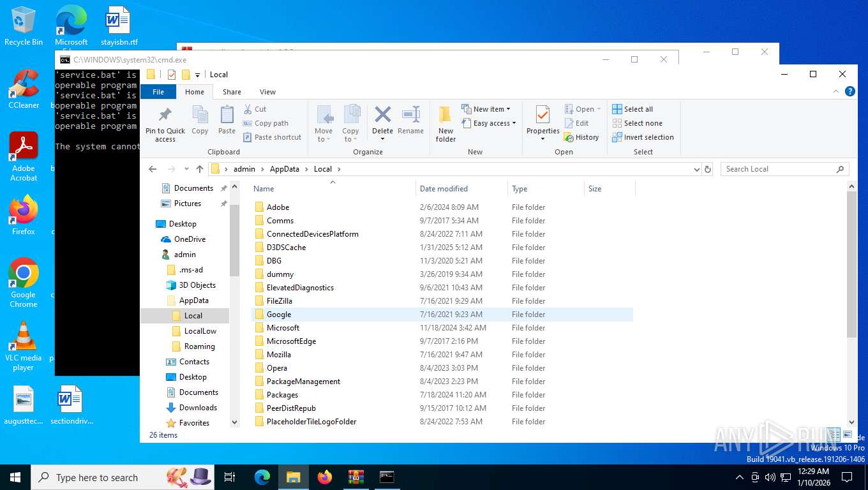Open the Properties dropdown arrow
This screenshot has height=490, width=868.
tap(542, 139)
